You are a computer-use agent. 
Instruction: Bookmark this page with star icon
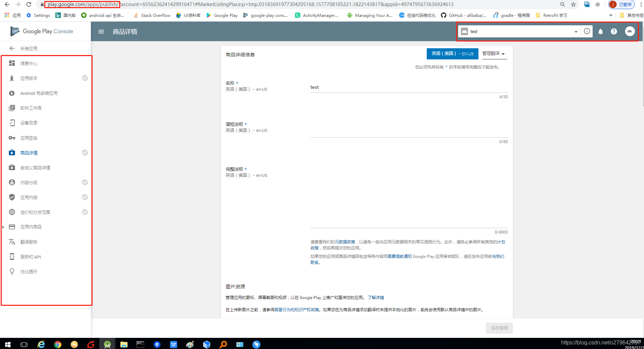[x=573, y=4]
